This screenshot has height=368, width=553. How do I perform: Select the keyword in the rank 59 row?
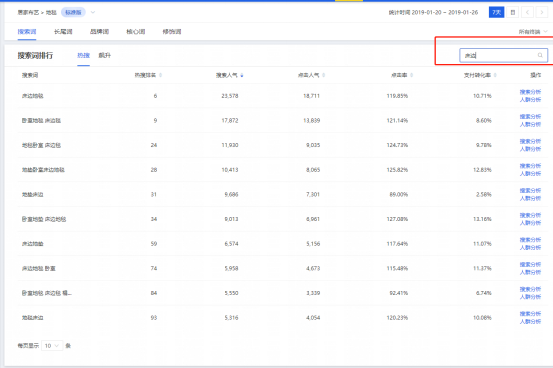32,244
